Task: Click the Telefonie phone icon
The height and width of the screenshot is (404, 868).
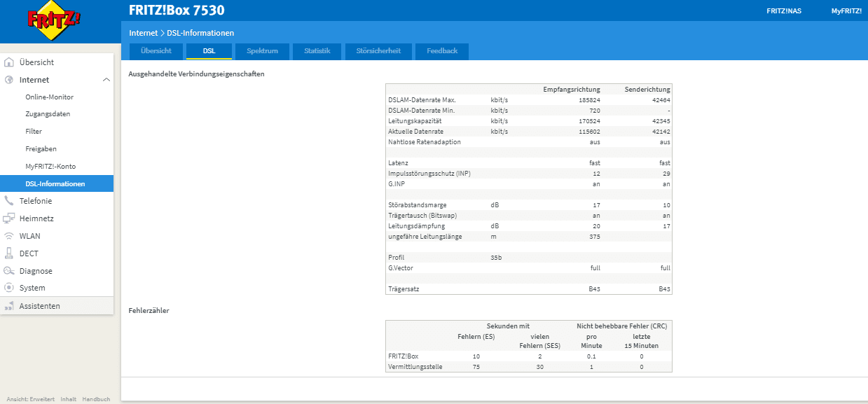Action: pos(9,201)
